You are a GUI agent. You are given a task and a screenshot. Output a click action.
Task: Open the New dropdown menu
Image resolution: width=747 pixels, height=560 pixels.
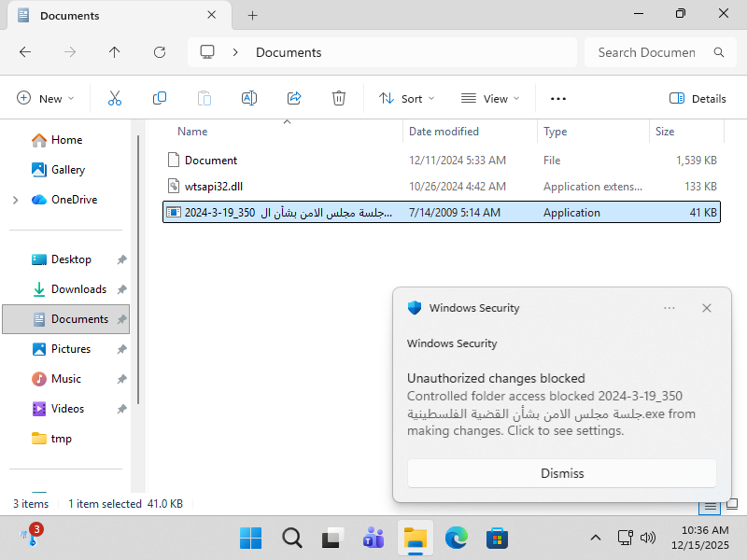(46, 99)
